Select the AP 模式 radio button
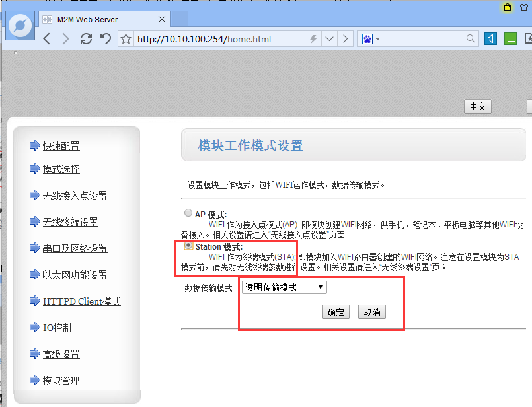This screenshot has height=407, width=532. tap(188, 213)
